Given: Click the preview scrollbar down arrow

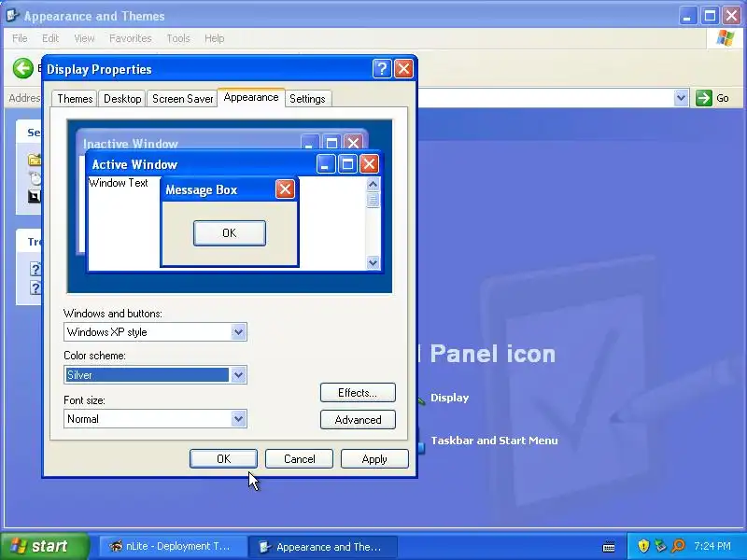Looking at the screenshot, I should pyautogui.click(x=373, y=262).
